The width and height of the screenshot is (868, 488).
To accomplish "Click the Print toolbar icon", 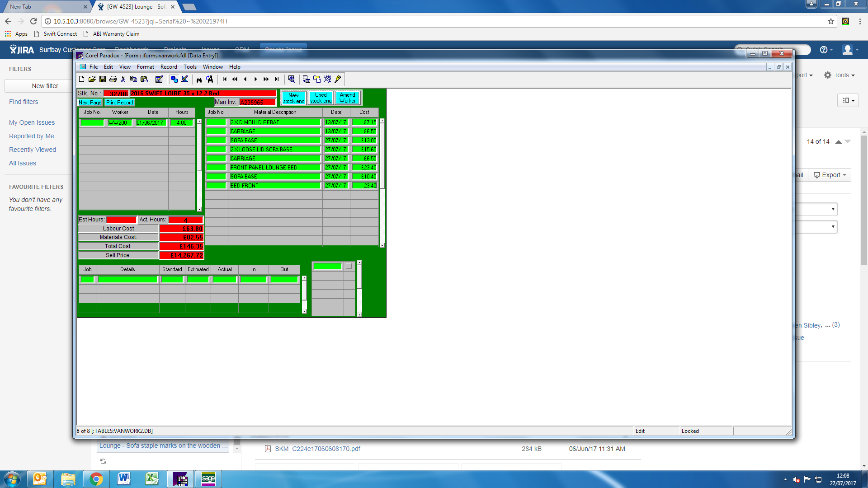I will [113, 79].
